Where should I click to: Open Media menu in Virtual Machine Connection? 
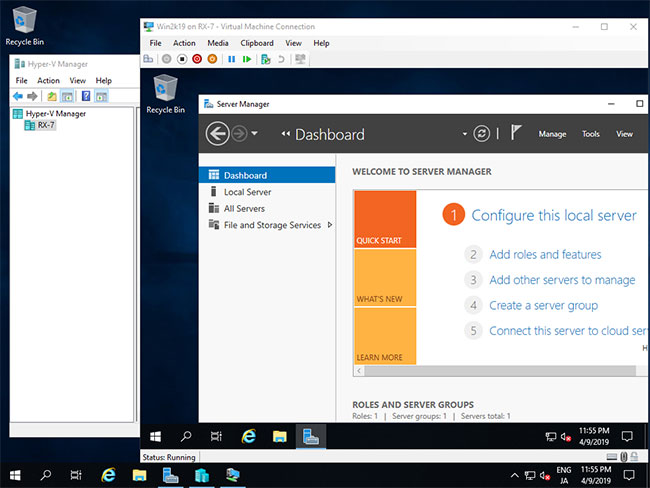[218, 43]
